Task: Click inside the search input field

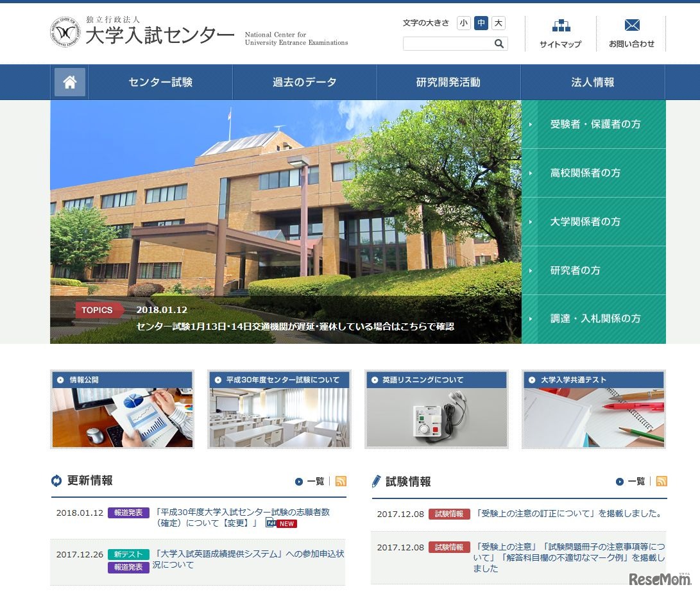Action: (449, 44)
